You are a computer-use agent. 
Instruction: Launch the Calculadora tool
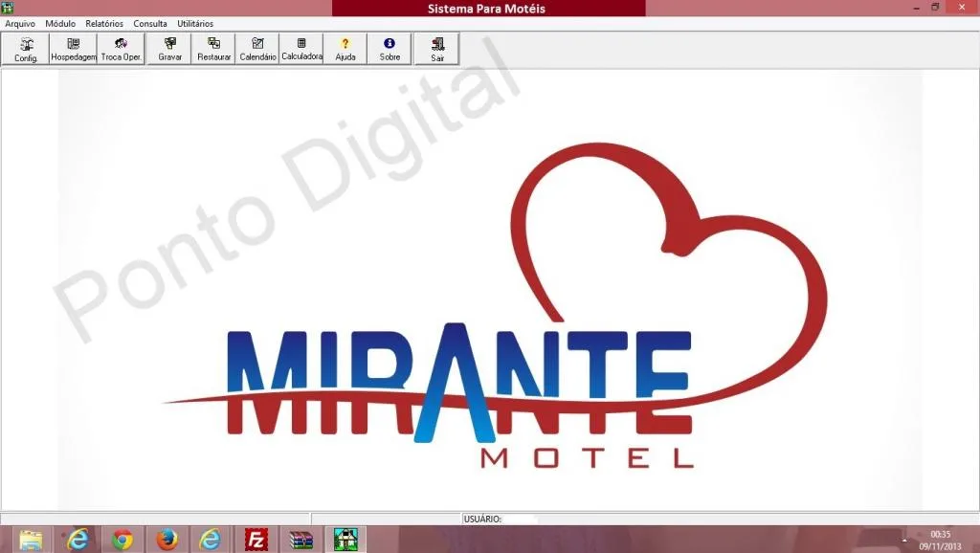click(301, 50)
